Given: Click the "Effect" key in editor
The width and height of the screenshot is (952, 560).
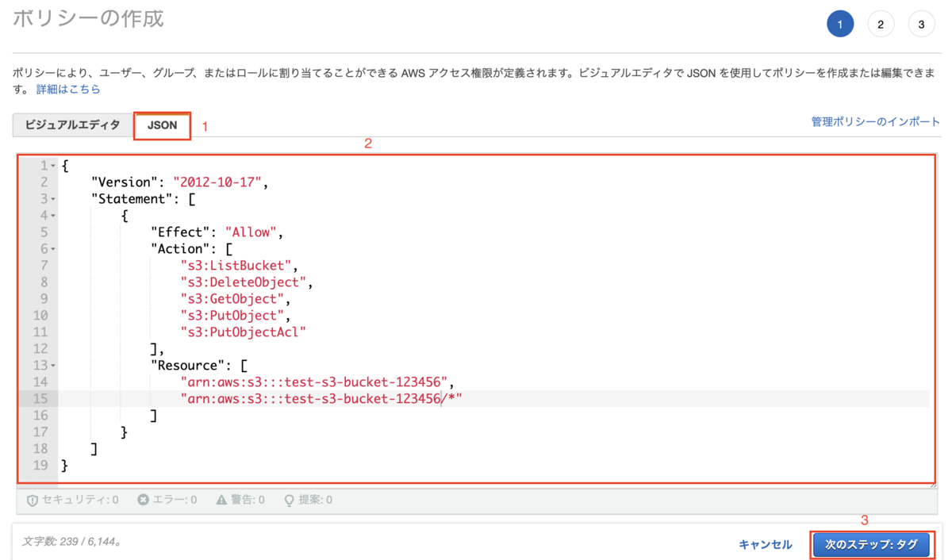Looking at the screenshot, I should point(182,232).
